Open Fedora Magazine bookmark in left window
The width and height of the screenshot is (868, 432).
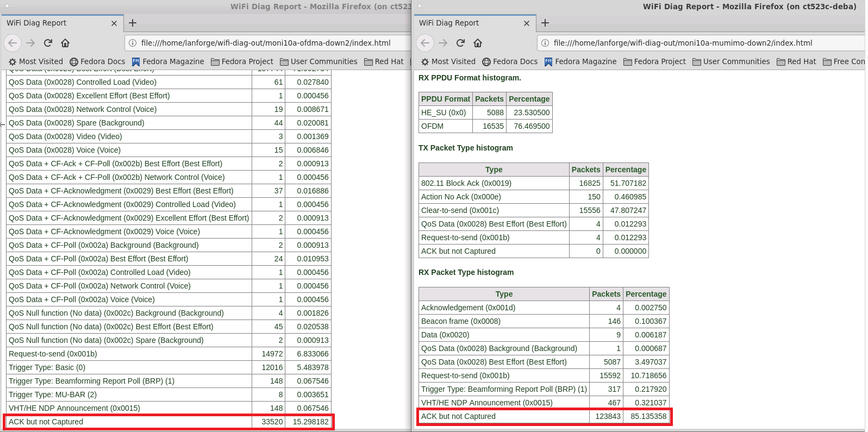(x=168, y=61)
